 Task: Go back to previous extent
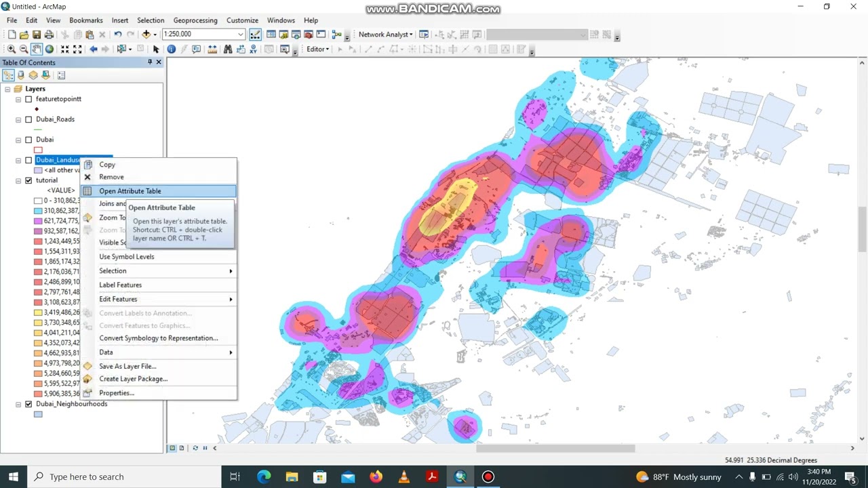click(94, 49)
